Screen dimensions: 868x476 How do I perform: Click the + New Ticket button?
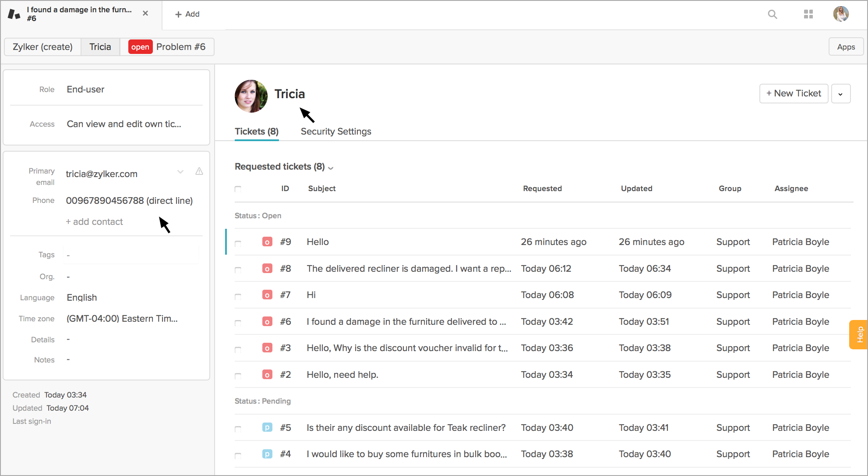794,93
